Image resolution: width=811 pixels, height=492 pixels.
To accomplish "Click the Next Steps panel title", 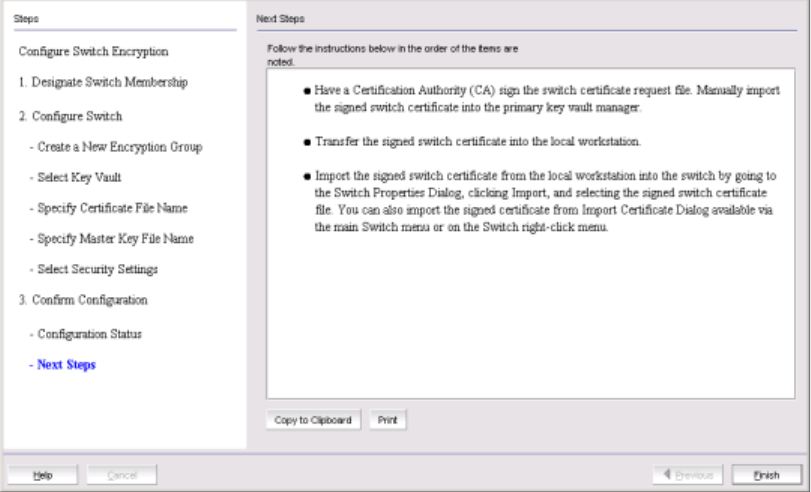I will point(280,19).
